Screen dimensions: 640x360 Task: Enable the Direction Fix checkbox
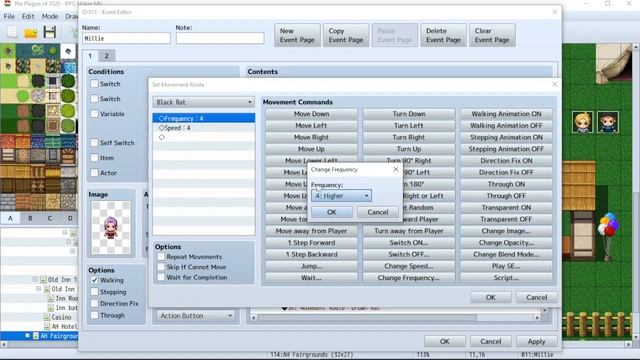[x=94, y=304]
